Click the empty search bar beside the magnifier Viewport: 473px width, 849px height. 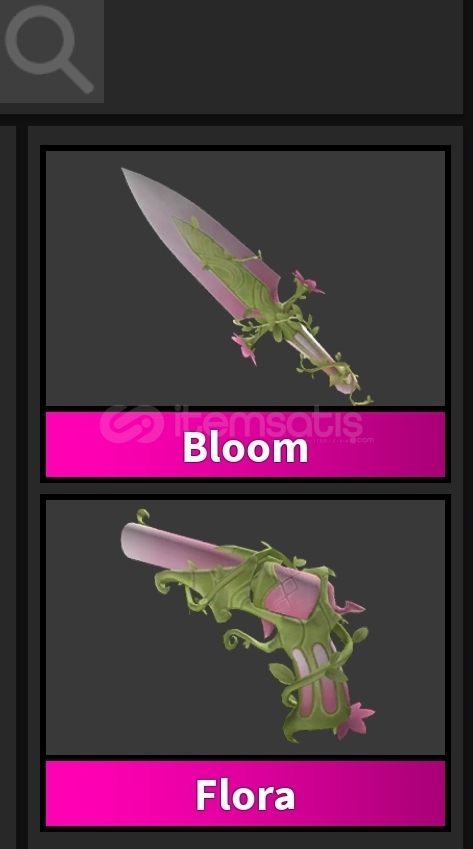point(283,51)
